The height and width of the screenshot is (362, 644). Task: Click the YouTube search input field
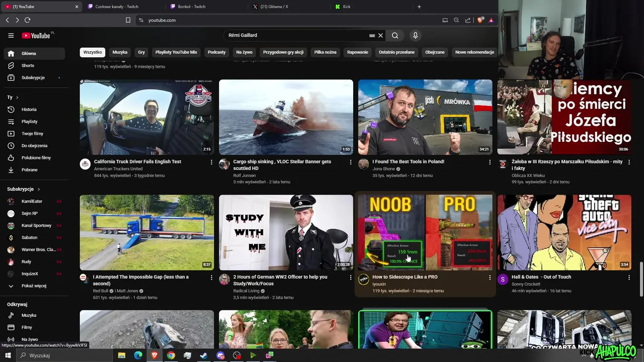pos(297,35)
